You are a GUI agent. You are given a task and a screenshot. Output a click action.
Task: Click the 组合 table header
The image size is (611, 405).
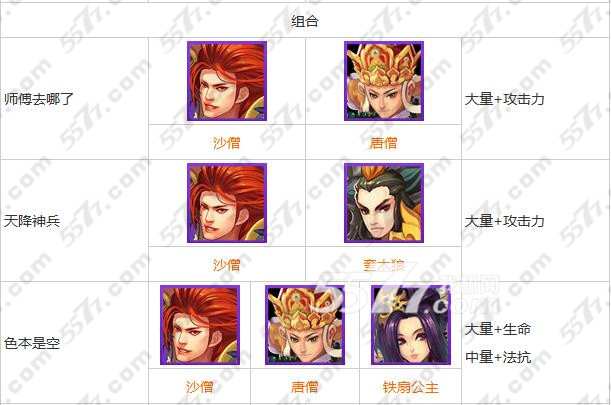[x=305, y=21]
